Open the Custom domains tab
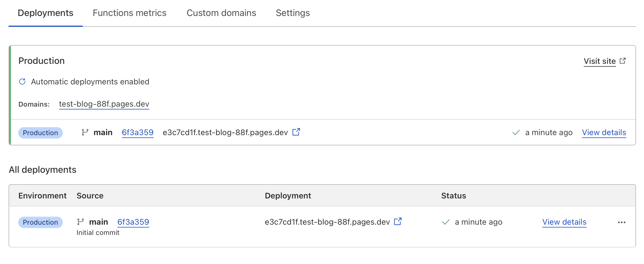 [221, 13]
